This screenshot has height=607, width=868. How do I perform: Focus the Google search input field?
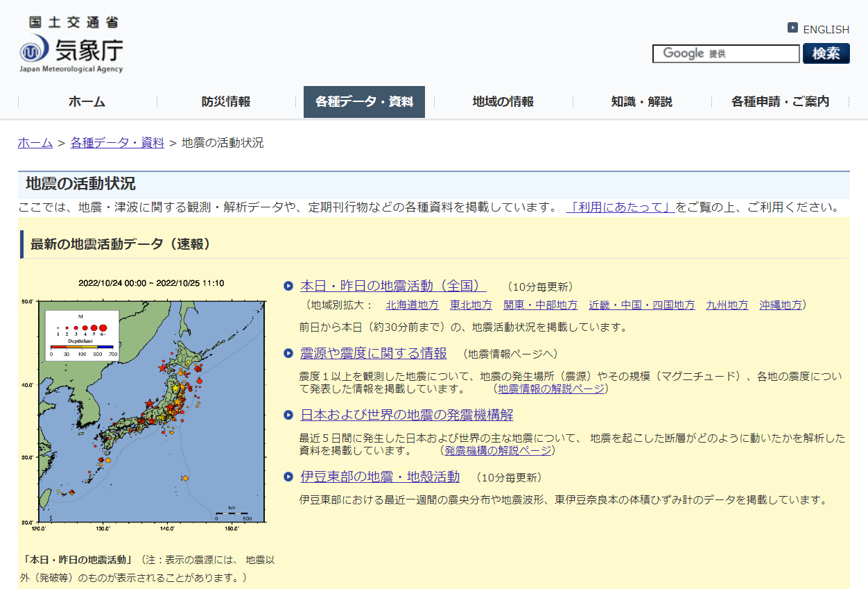pos(726,53)
